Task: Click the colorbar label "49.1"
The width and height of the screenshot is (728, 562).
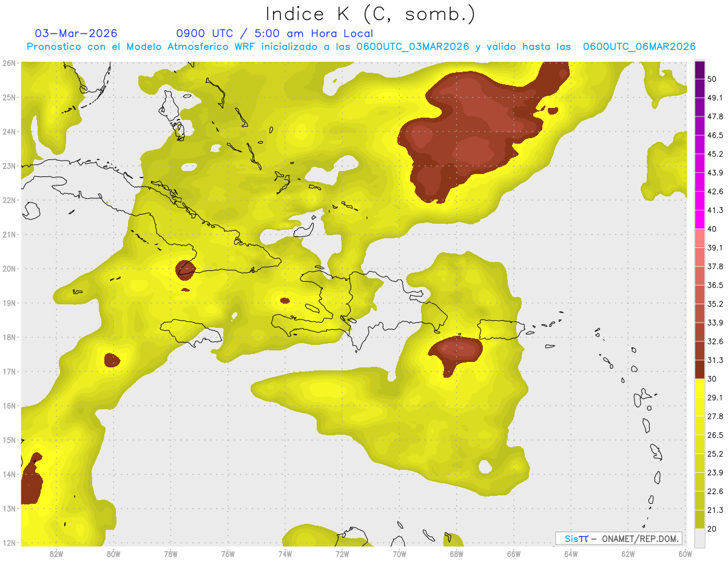Action: (x=715, y=98)
